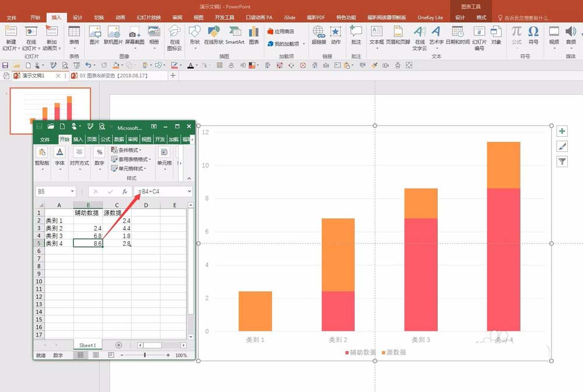Expand the 数字 number group in Excel
583x392 pixels.
click(x=100, y=158)
